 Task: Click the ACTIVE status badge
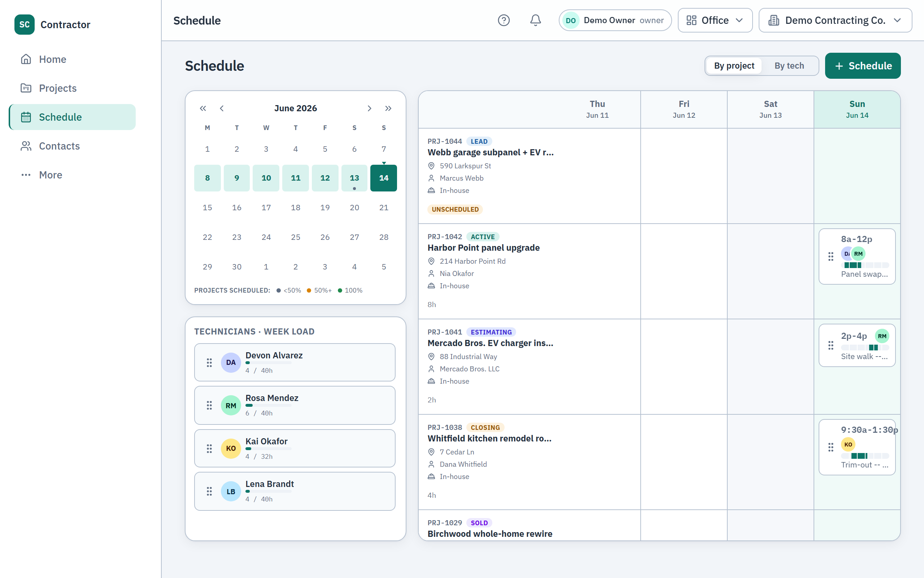click(483, 237)
